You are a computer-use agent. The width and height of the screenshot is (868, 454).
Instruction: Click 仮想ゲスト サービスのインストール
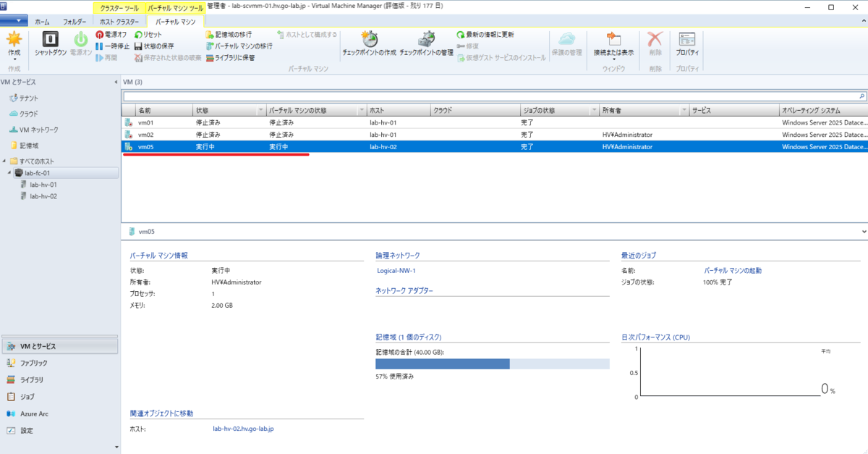[501, 57]
